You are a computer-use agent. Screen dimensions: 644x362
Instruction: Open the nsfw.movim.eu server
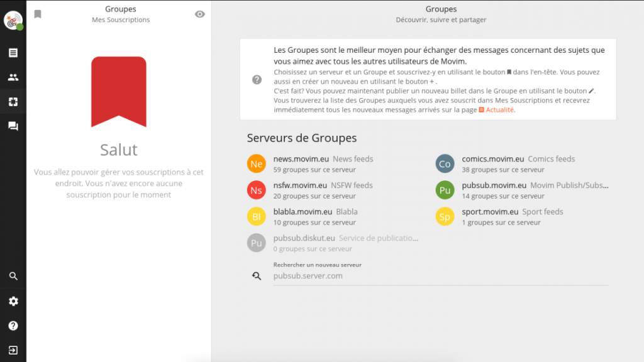pyautogui.click(x=300, y=185)
